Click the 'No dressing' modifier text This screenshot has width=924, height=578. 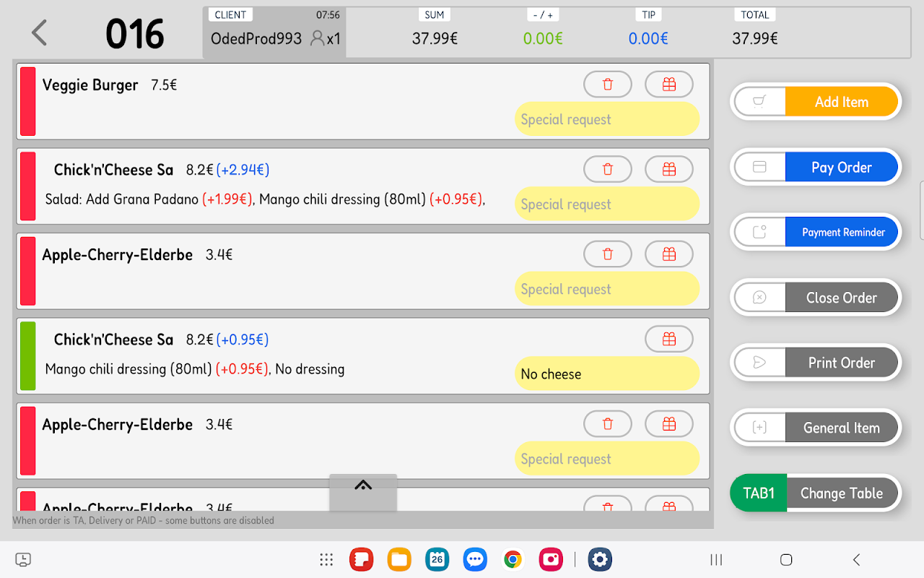[310, 369]
